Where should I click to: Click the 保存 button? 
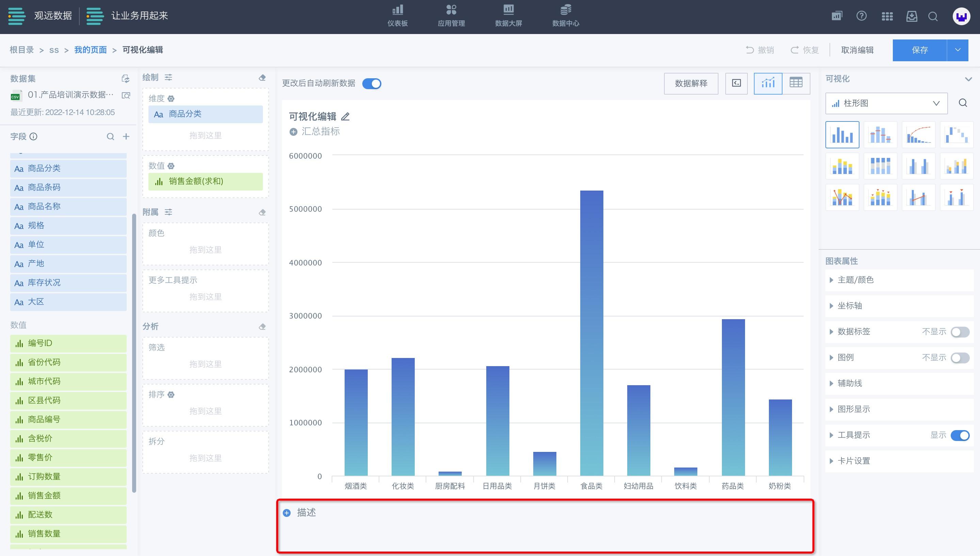coord(920,50)
